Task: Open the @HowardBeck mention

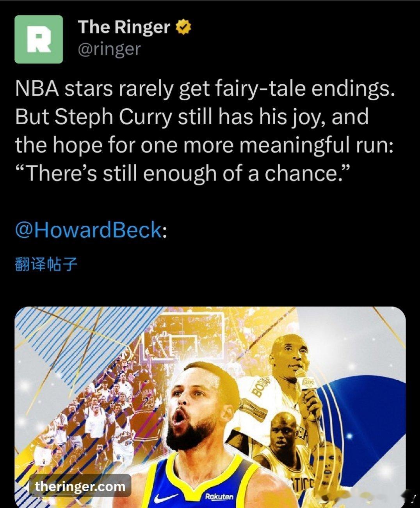Action: (x=88, y=229)
